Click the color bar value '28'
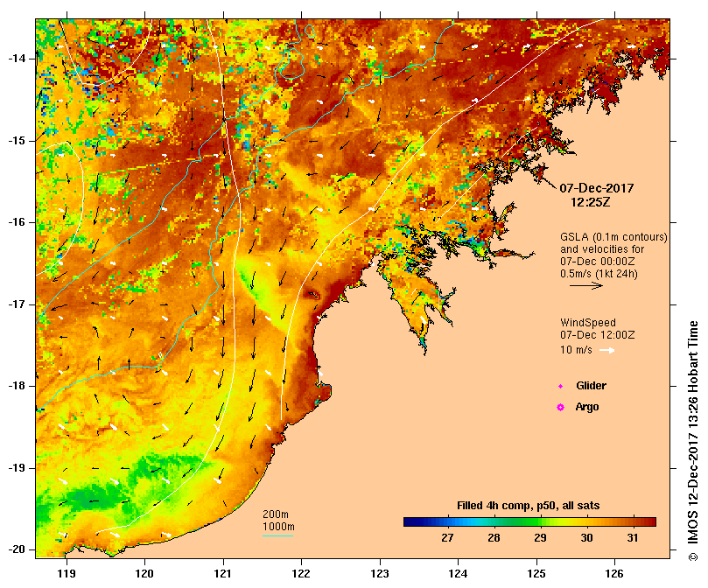This screenshot has width=708, height=588. click(x=494, y=538)
